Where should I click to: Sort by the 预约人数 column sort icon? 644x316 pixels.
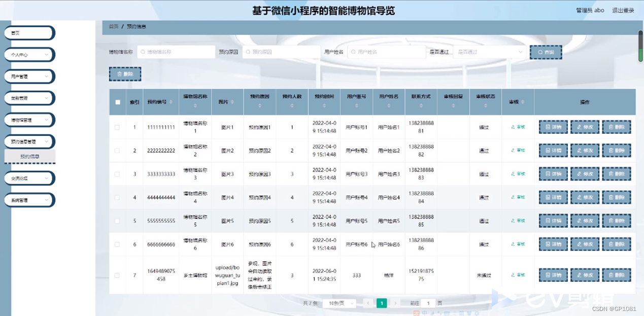[292, 106]
